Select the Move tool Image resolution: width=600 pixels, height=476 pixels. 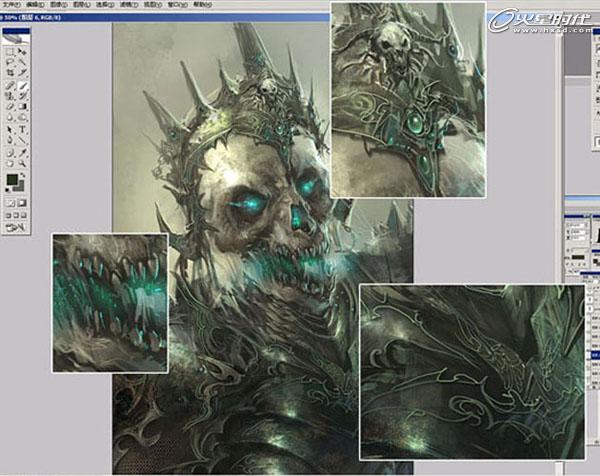22,52
